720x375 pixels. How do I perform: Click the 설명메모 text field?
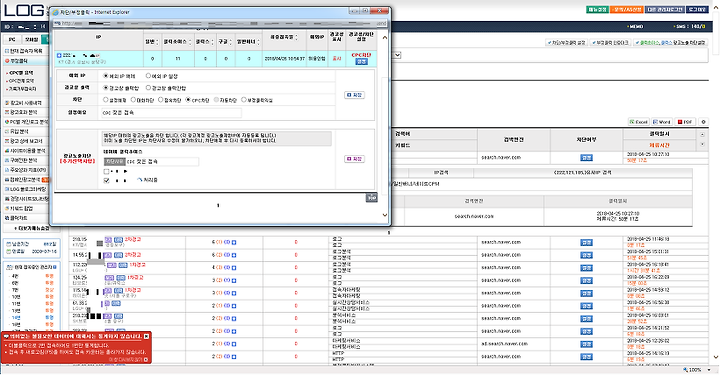(x=171, y=112)
